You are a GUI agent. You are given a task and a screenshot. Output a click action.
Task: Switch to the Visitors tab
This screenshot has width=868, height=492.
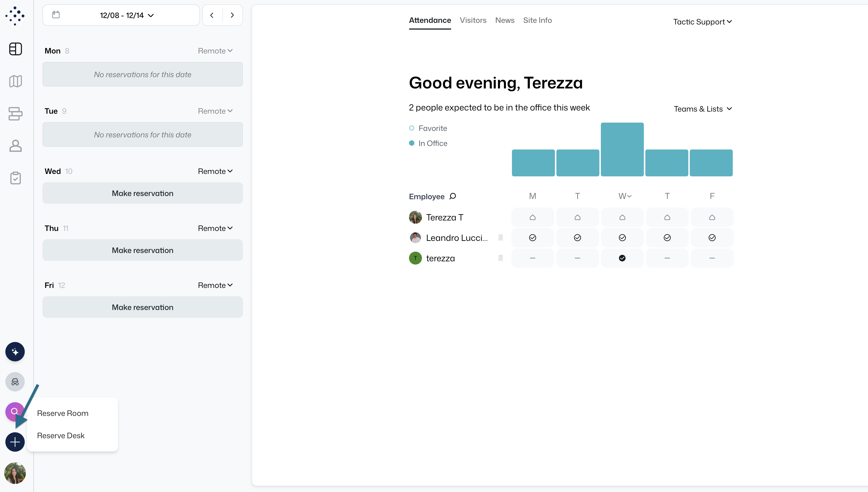473,20
